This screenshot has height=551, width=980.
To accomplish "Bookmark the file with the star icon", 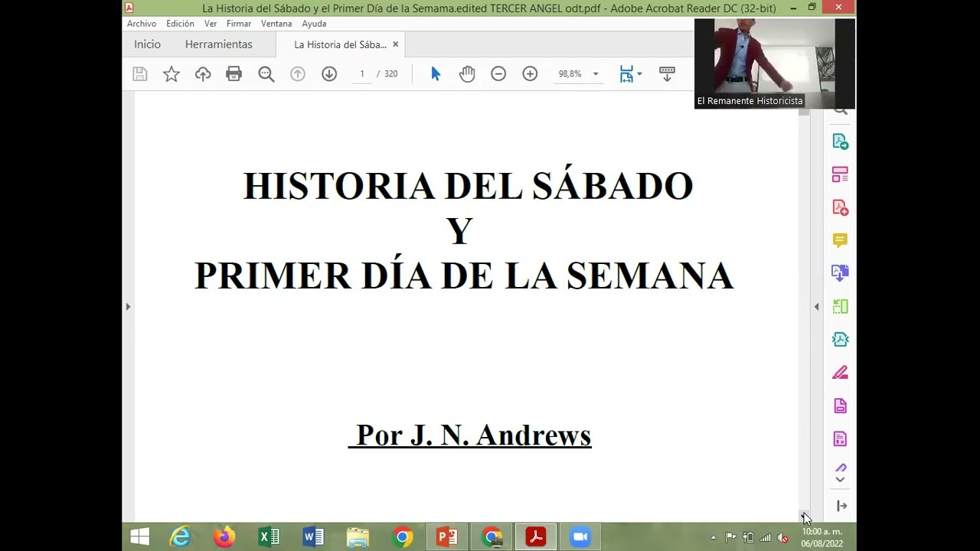I will pos(171,74).
